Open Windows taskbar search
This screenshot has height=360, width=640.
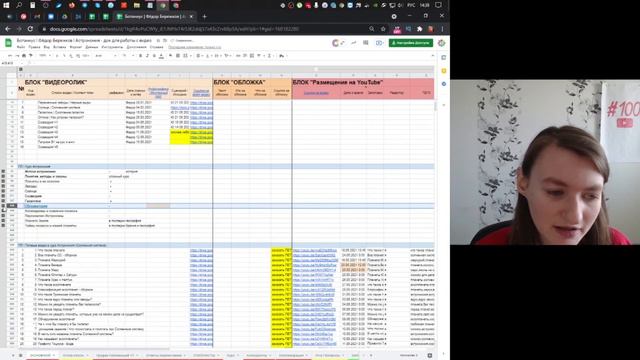tap(19, 5)
